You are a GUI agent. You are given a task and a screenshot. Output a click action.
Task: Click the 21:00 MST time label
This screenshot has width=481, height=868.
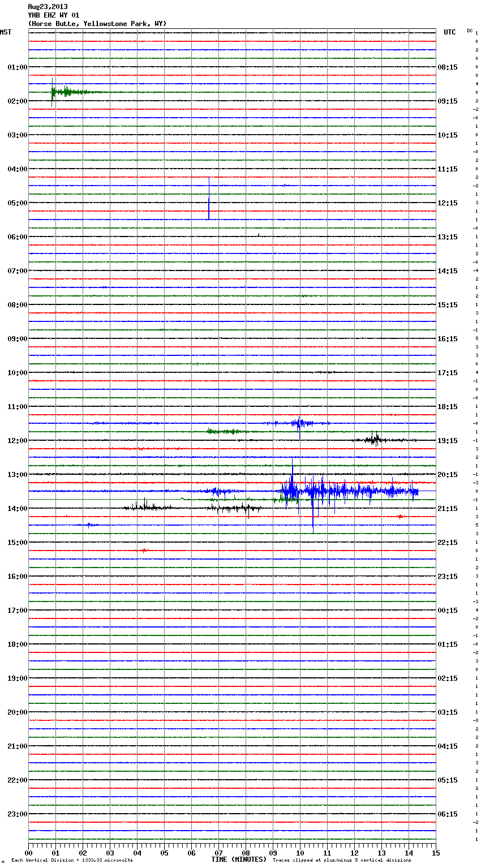click(18, 746)
